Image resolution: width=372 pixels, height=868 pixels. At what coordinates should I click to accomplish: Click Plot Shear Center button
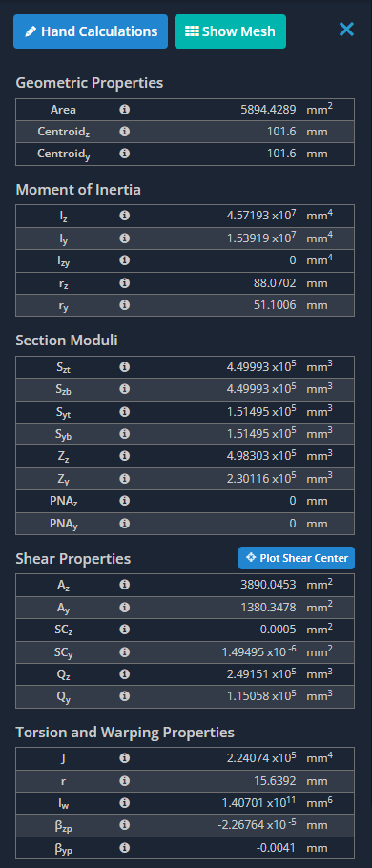[x=297, y=558]
